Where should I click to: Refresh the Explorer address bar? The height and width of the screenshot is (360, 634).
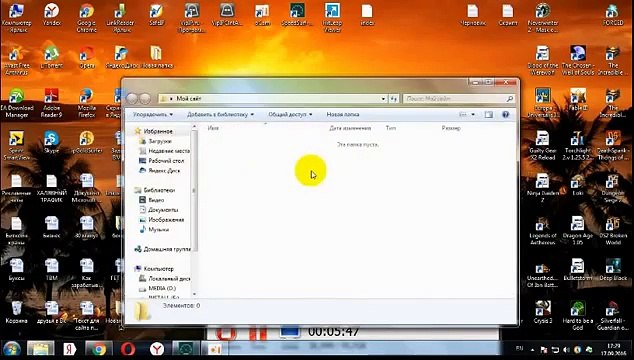(394, 98)
